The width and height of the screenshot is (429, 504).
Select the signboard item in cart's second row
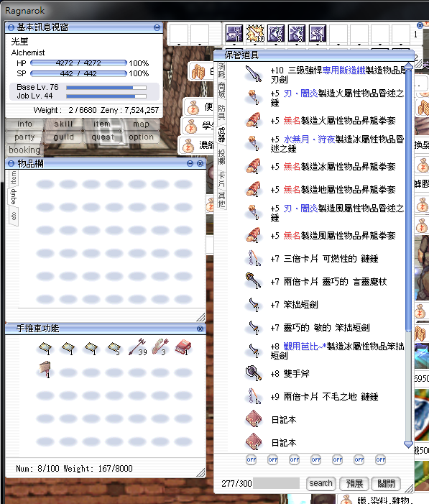(45, 370)
